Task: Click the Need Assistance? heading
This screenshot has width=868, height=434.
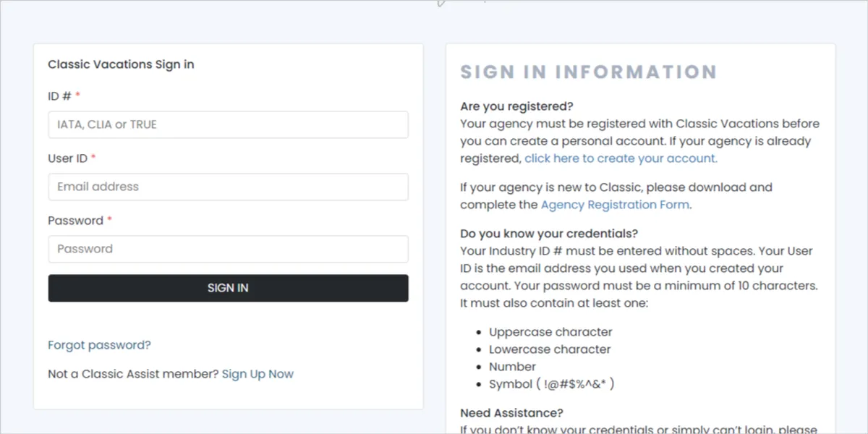Action: coord(511,413)
